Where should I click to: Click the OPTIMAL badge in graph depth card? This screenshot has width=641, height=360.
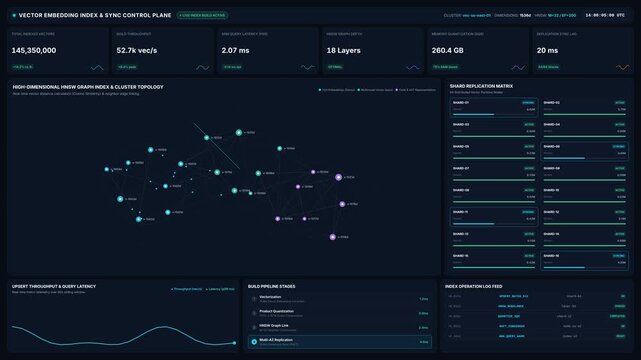(x=335, y=67)
